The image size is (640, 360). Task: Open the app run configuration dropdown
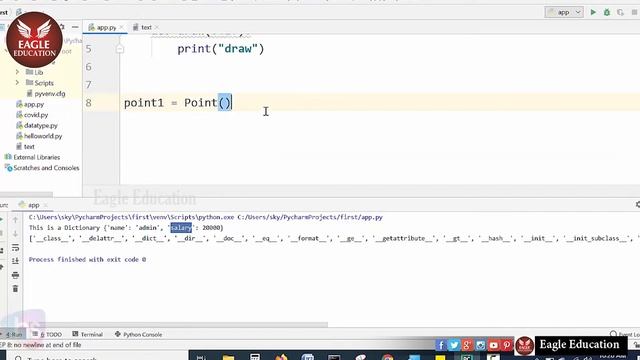(564, 12)
